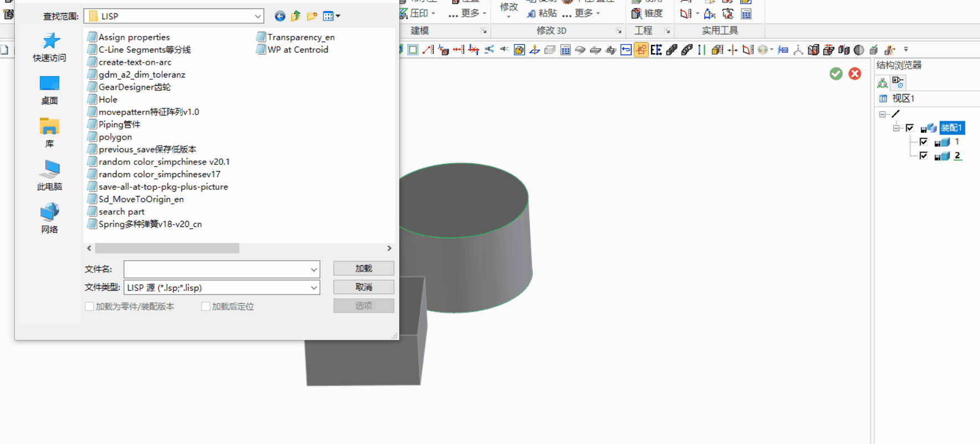This screenshot has width=980, height=444.
Task: Select the 装配1 tree item
Action: pyautogui.click(x=952, y=128)
